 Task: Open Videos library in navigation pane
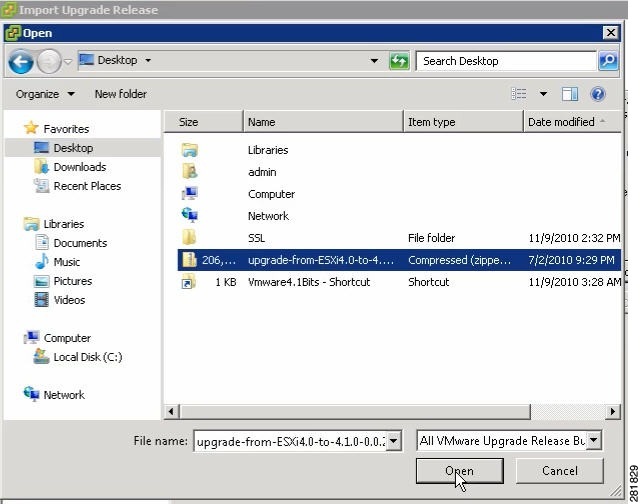[x=69, y=300]
